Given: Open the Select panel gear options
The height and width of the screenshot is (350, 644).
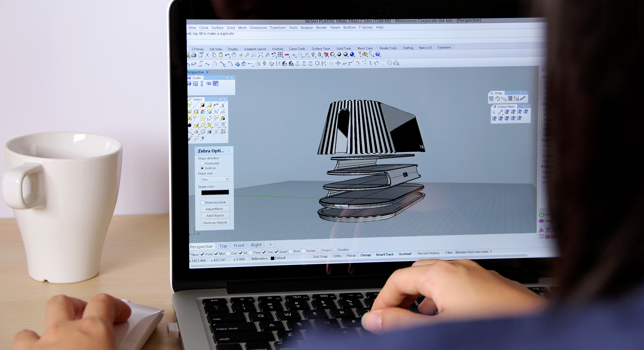Looking at the screenshot, I should pyautogui.click(x=221, y=99).
